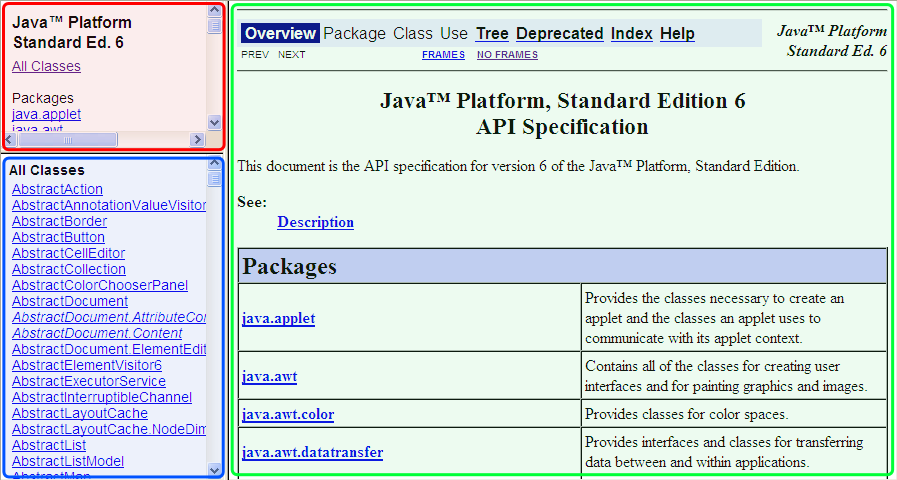Click scroll up arrow in All Classes frame
This screenshot has height=480, width=897.
[215, 164]
